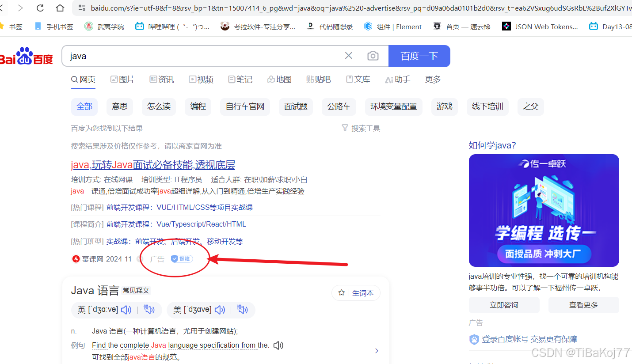Open 手机书签 bookmark
This screenshot has width=632, height=364.
click(53, 27)
